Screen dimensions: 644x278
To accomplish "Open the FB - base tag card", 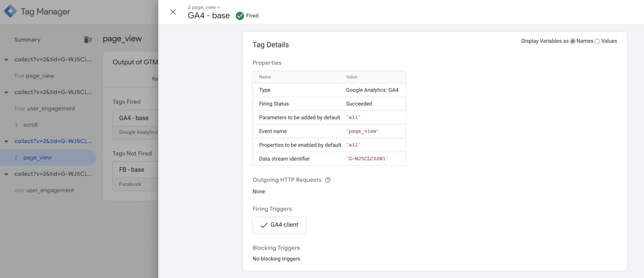I will (x=135, y=176).
